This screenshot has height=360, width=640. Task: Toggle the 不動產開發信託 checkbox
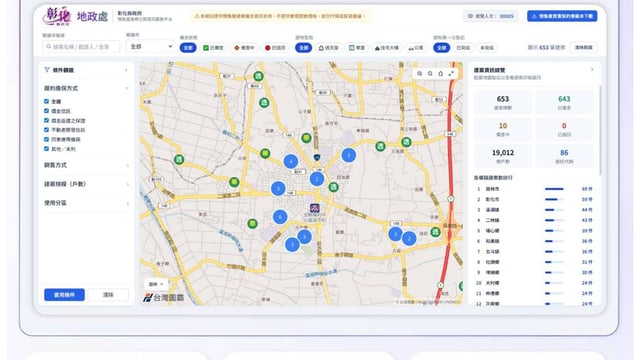click(x=46, y=130)
